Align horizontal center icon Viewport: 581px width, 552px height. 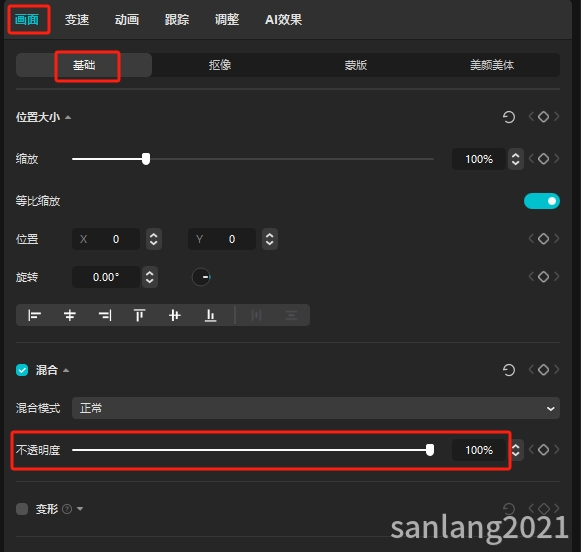tap(70, 315)
